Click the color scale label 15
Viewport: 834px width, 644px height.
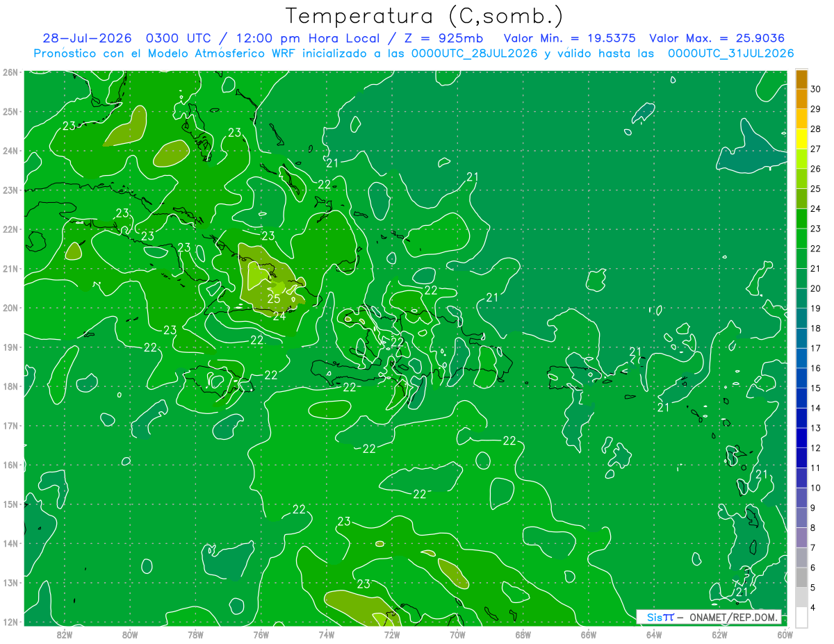[816, 388]
